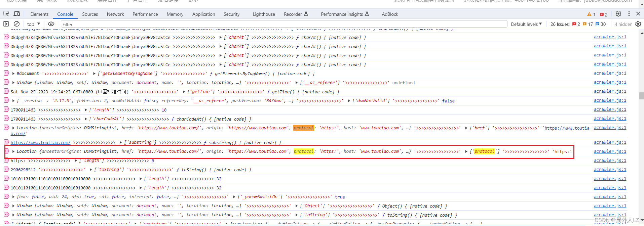Viewport: 644px width, 226px height.
Task: Clear console with the circle-slash icon
Action: [x=16, y=24]
